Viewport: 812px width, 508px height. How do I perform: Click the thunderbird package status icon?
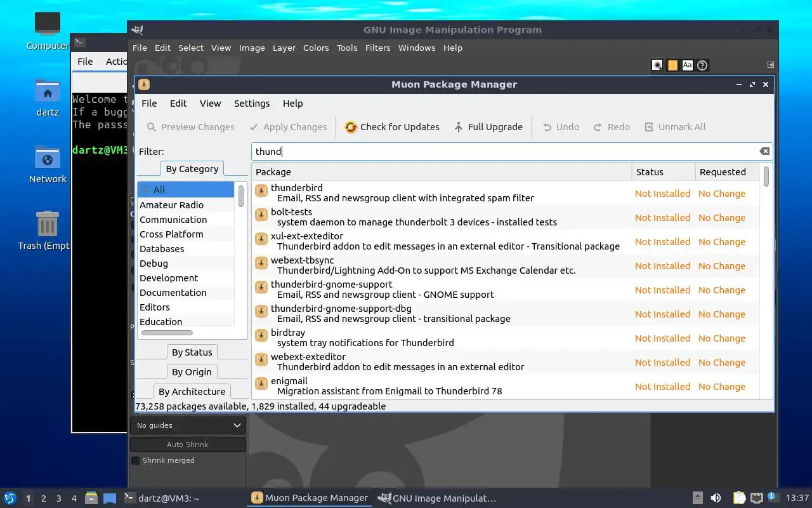(261, 191)
